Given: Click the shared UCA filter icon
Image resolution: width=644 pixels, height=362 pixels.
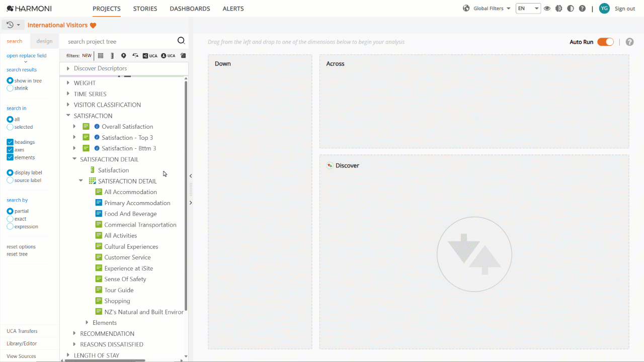Looking at the screenshot, I should pyautogui.click(x=150, y=56).
